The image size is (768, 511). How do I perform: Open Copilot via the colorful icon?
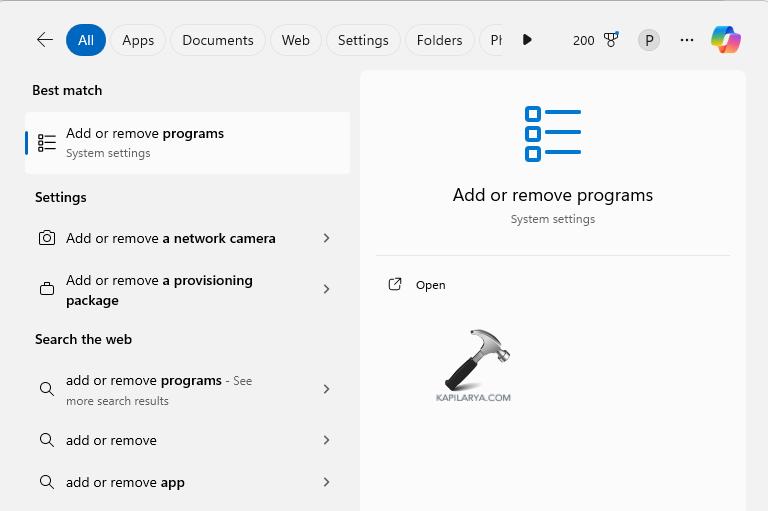726,40
